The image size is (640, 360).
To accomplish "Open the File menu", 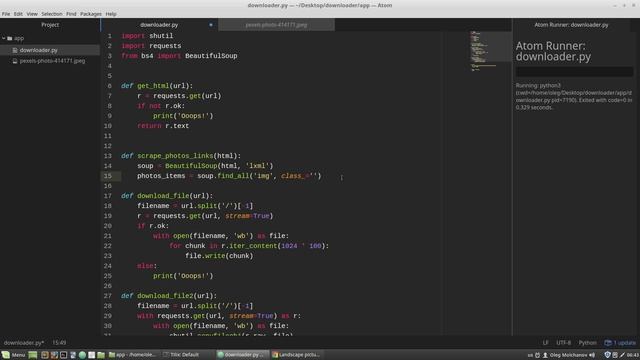I will (x=6, y=14).
